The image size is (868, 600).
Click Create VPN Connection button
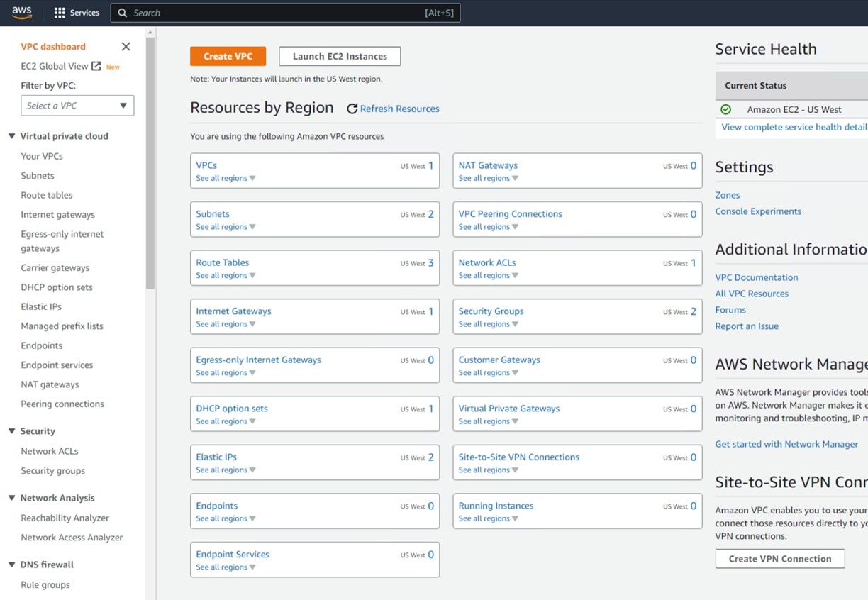780,559
